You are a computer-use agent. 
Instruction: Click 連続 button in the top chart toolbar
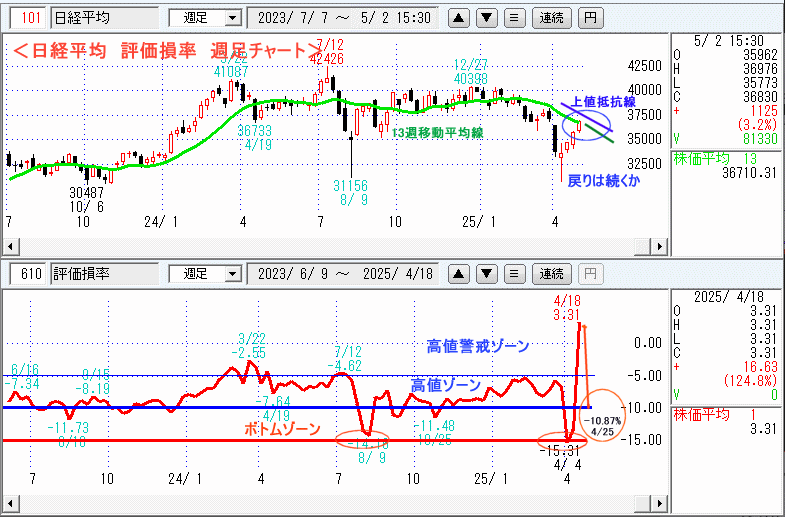[x=552, y=19]
